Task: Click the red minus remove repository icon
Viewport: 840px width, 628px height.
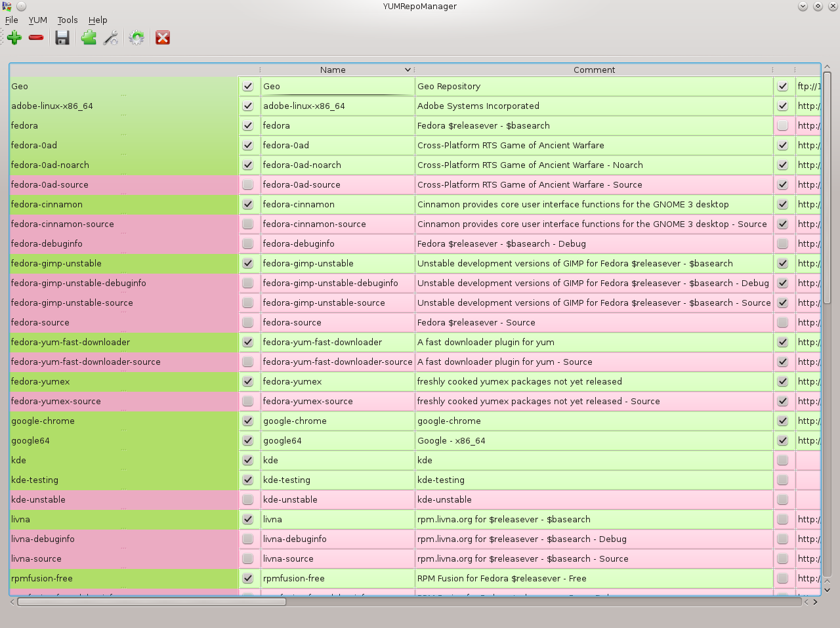Action: click(x=36, y=38)
